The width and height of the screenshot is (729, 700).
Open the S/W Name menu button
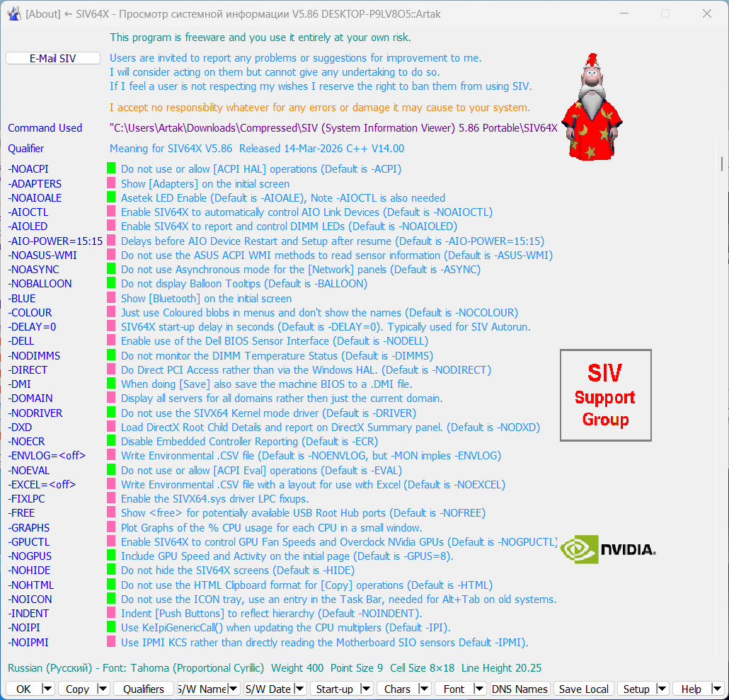click(202, 689)
